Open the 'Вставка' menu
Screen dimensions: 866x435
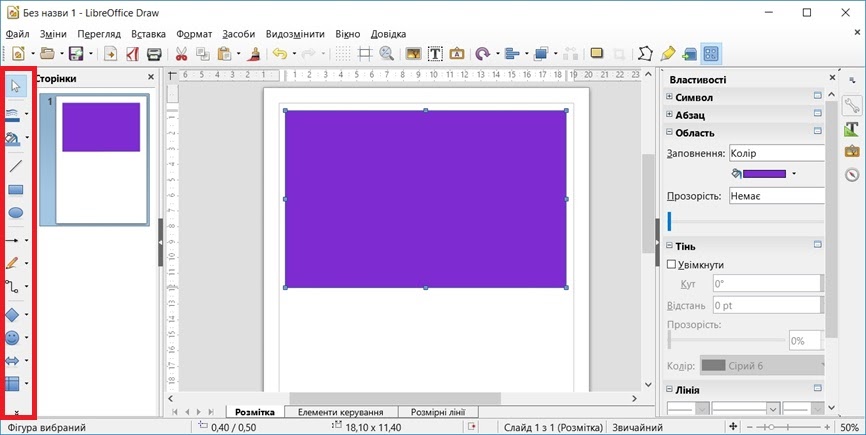point(148,33)
